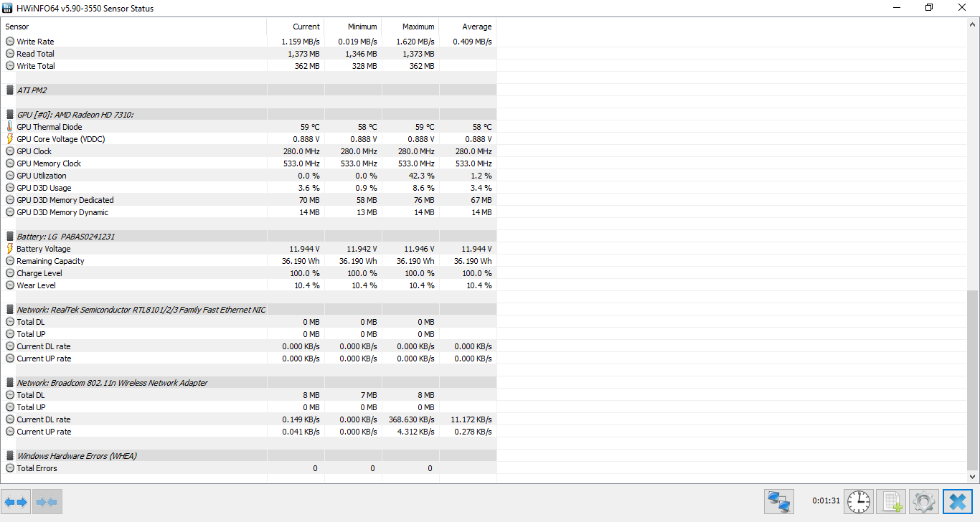Click the Sensor column header
Viewport: 980px width, 522px height.
(133, 27)
